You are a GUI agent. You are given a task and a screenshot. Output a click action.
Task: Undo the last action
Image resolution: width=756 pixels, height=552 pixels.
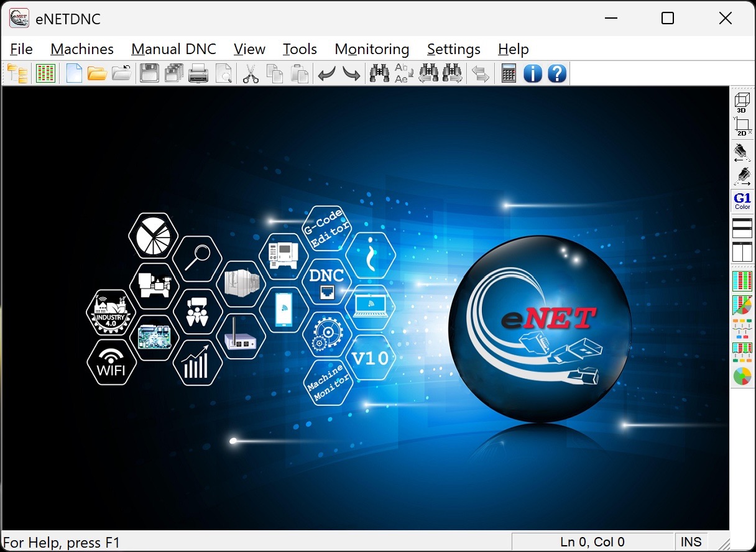326,73
